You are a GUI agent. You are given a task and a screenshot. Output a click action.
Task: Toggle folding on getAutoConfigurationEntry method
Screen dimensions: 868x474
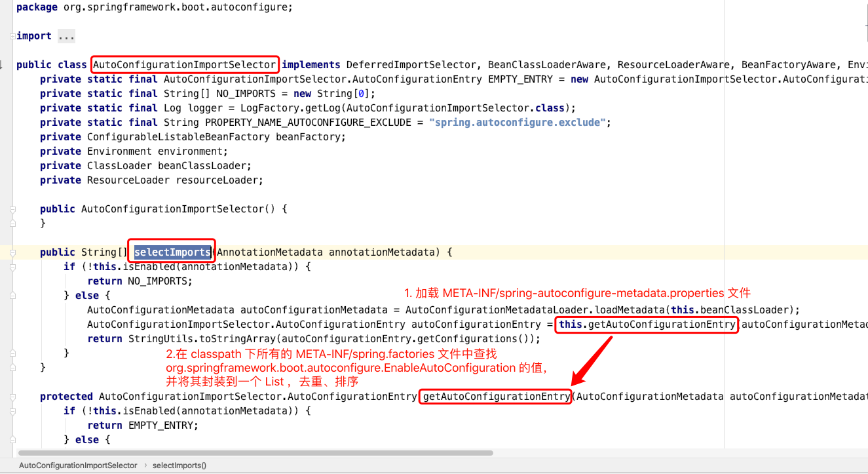(x=13, y=396)
